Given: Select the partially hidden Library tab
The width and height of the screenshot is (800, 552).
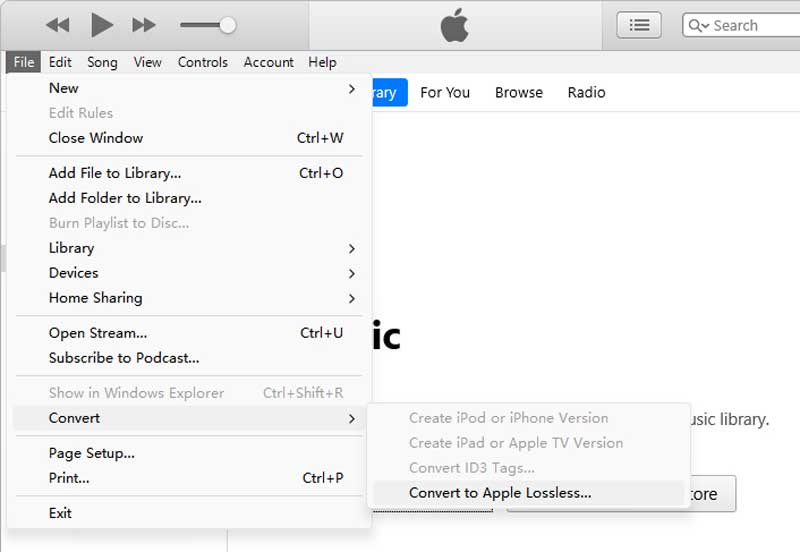Looking at the screenshot, I should coord(390,92).
